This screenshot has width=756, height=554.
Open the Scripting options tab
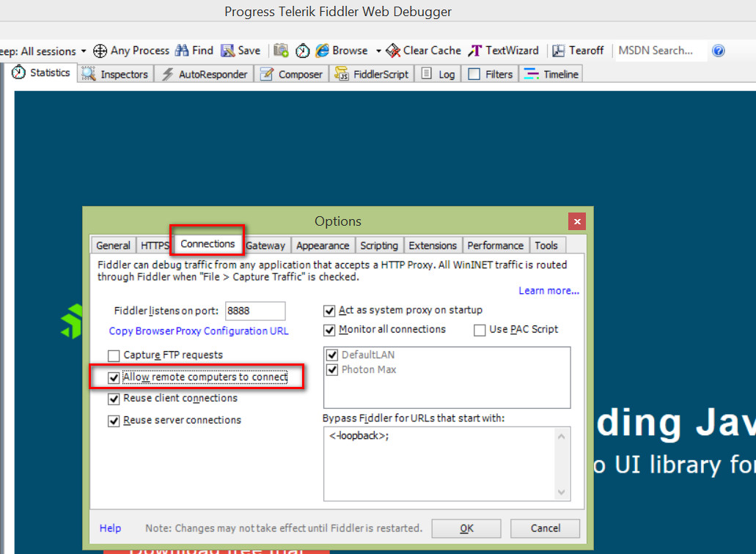[379, 245]
